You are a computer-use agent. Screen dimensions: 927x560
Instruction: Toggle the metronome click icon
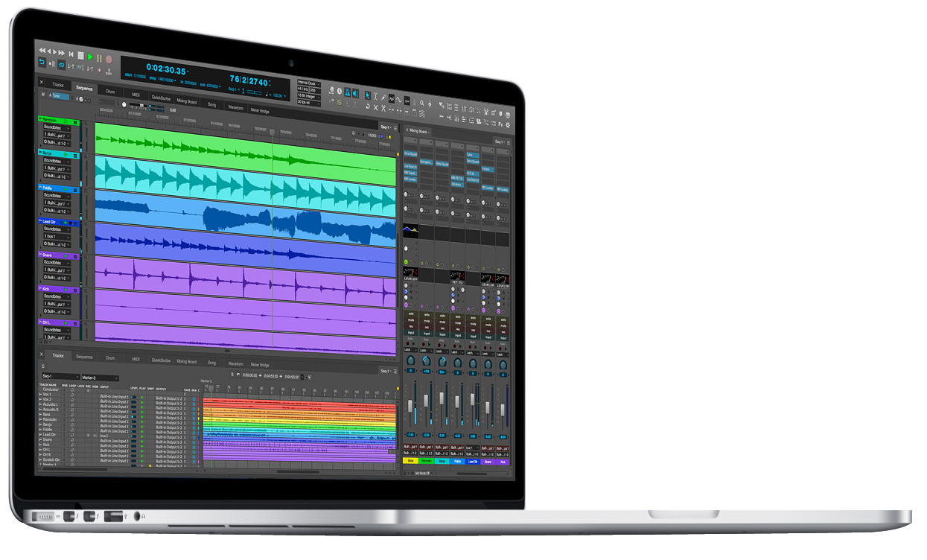click(x=346, y=91)
